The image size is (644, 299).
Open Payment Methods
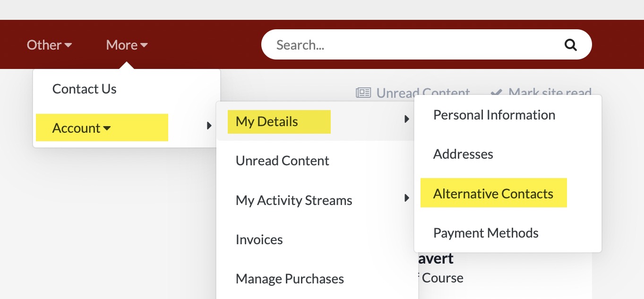tap(486, 233)
